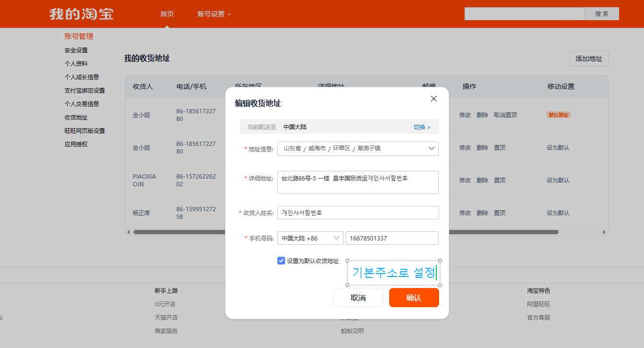This screenshot has width=644, height=348.
Task: Click the 我的淘宝 logo
Action: coord(81,14)
